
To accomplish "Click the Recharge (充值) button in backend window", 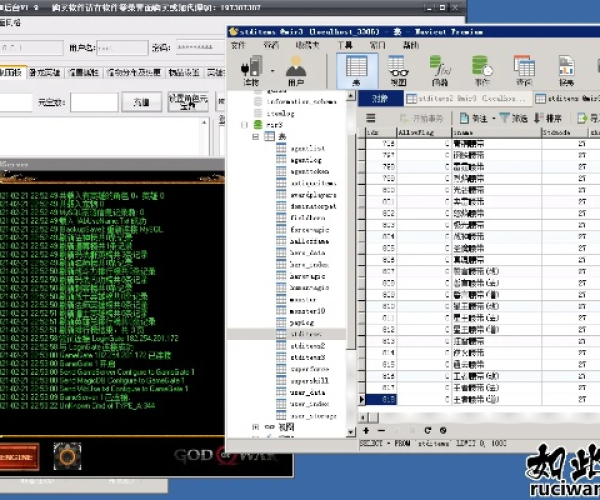I will pyautogui.click(x=142, y=102).
